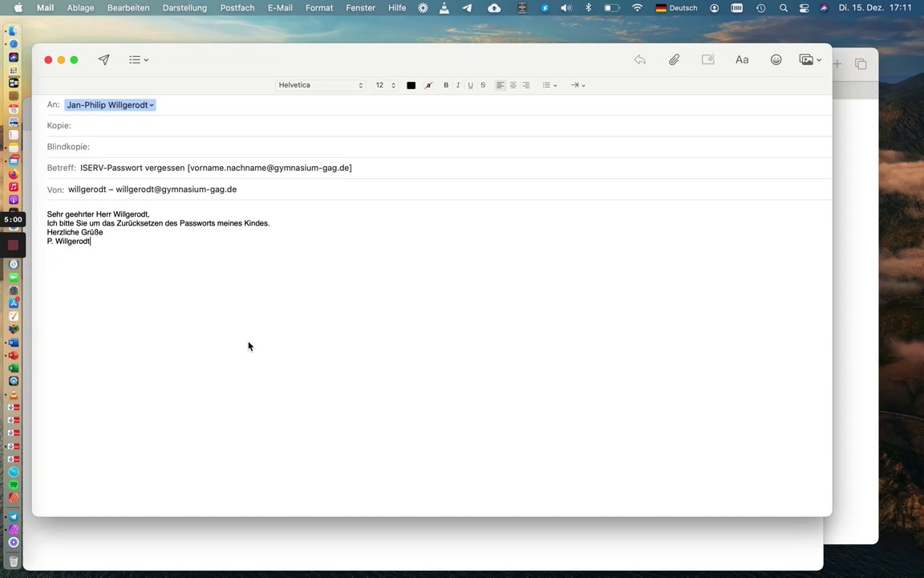The image size is (924, 578).
Task: Center the text alignment
Action: 513,86
